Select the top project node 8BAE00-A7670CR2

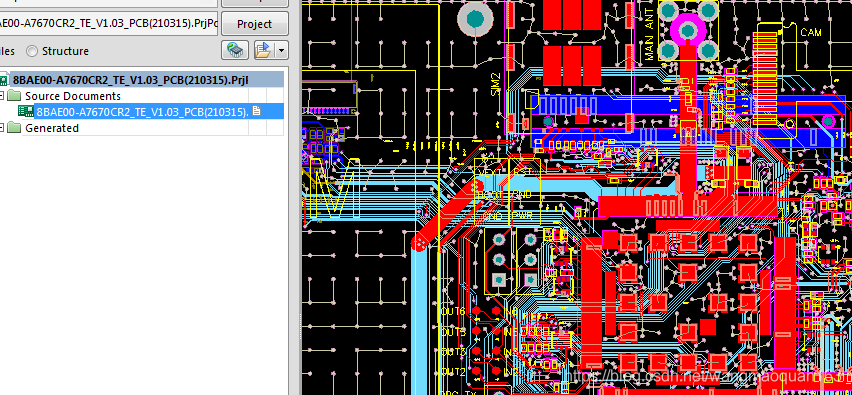click(130, 80)
